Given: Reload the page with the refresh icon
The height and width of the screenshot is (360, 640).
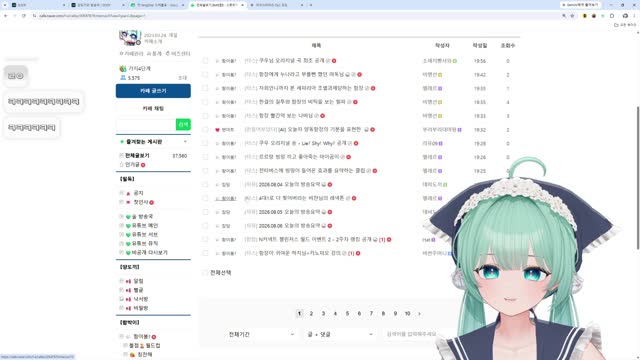Looking at the screenshot, I should click(x=24, y=16).
